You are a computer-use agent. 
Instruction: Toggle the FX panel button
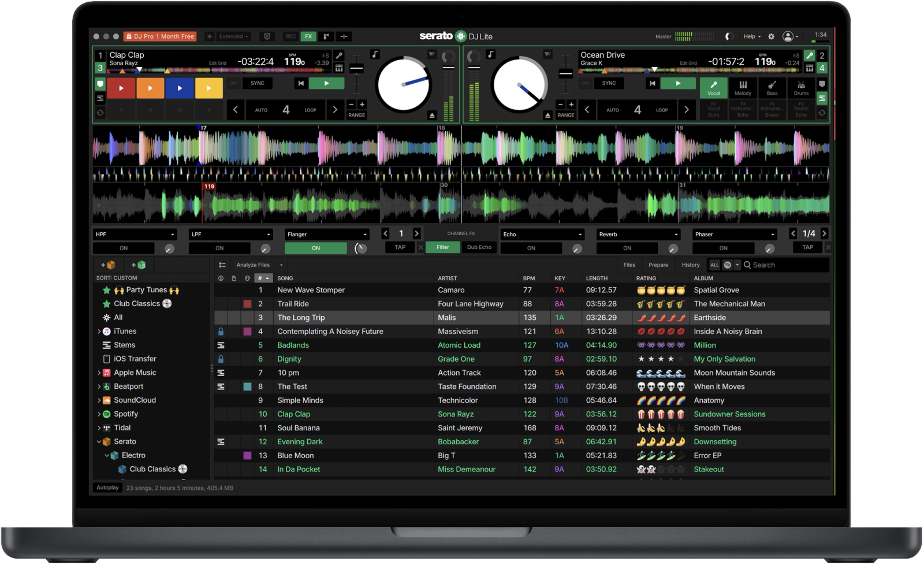click(308, 36)
